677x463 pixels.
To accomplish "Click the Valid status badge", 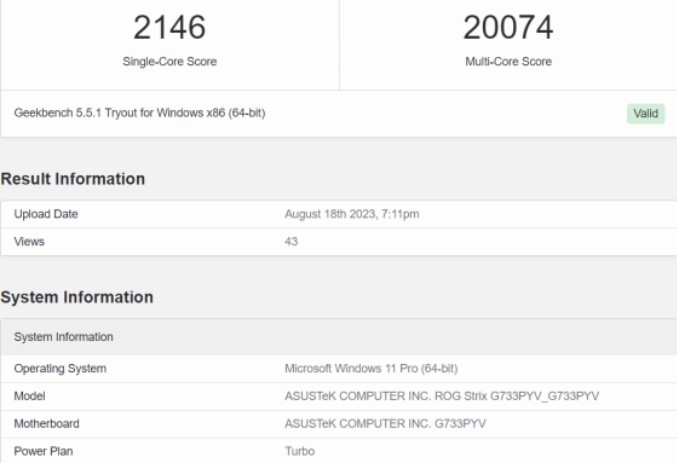I will pos(646,113).
